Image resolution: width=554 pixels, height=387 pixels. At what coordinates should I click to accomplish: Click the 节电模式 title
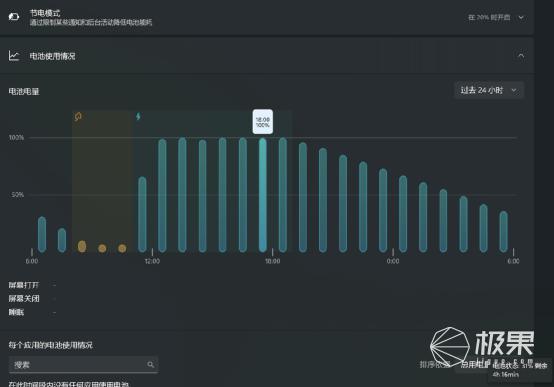pos(45,13)
